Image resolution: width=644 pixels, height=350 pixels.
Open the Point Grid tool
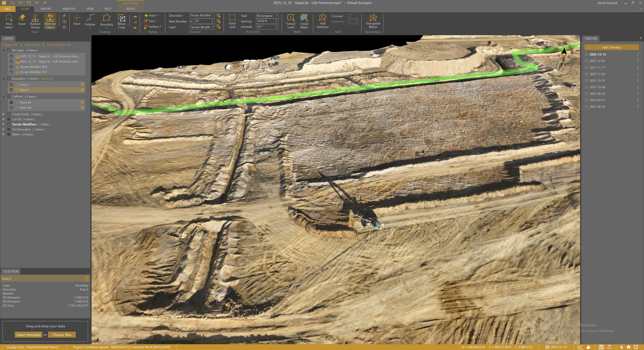point(232,21)
